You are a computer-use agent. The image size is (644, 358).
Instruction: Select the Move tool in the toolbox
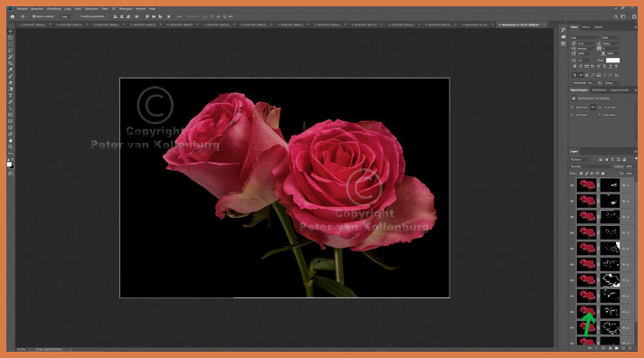tap(10, 32)
